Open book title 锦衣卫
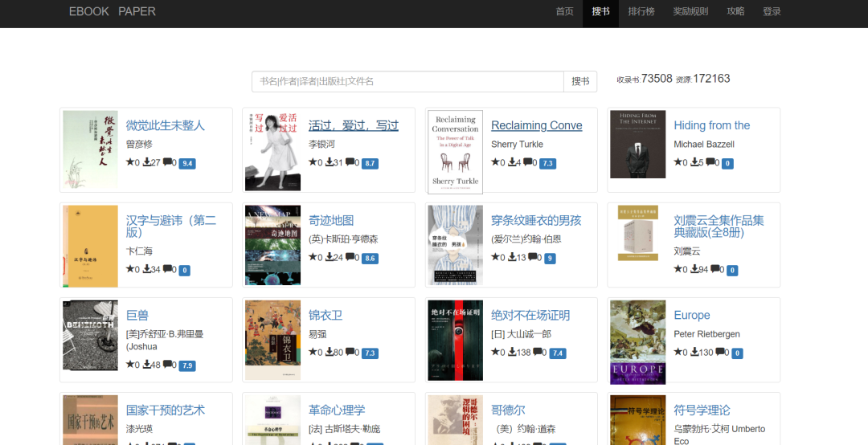The height and width of the screenshot is (445, 868). (x=325, y=316)
